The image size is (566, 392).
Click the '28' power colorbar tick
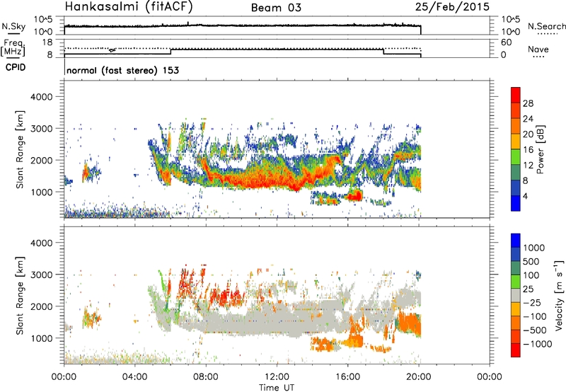(528, 103)
